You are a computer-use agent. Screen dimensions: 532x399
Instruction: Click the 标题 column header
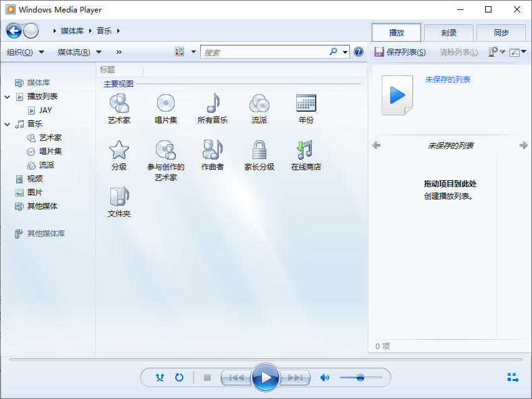point(119,70)
